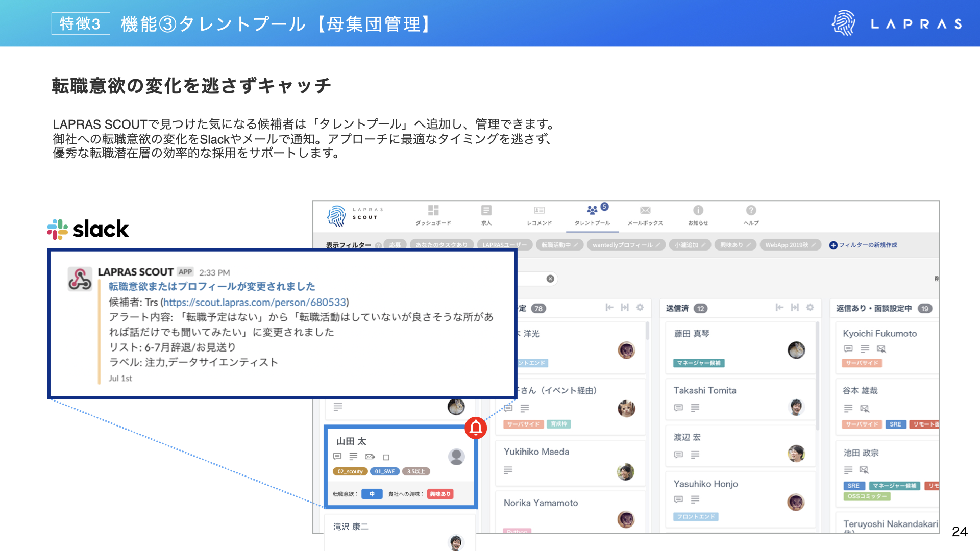The width and height of the screenshot is (980, 551).
Task: Open the 藤田 真琴 candidate card
Action: point(741,348)
